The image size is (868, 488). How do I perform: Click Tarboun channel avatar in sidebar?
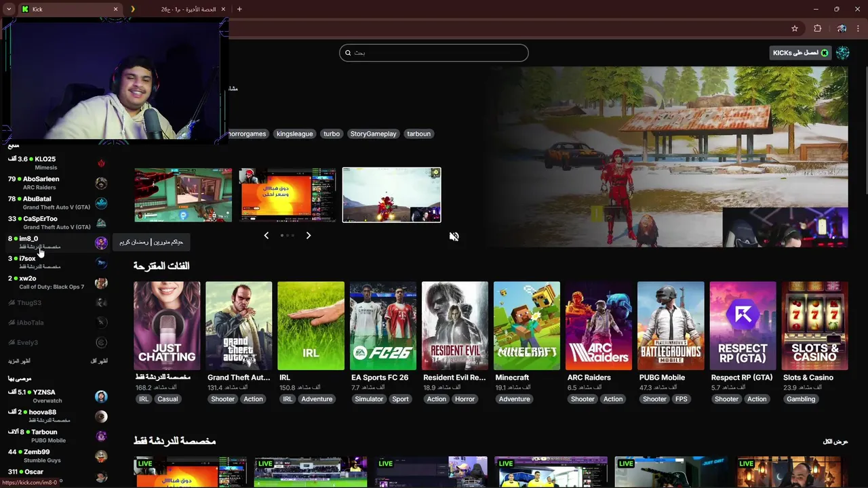pos(101,436)
